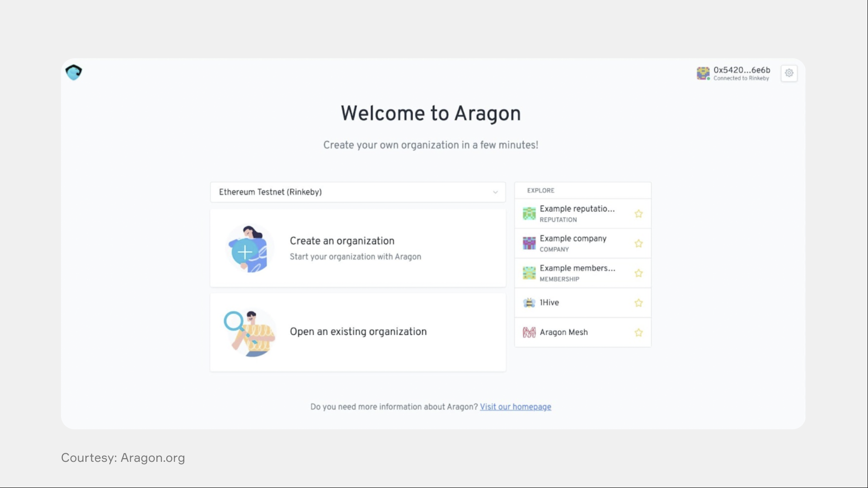The image size is (868, 488).
Task: Open the Aragon Mesh organization
Action: click(582, 333)
